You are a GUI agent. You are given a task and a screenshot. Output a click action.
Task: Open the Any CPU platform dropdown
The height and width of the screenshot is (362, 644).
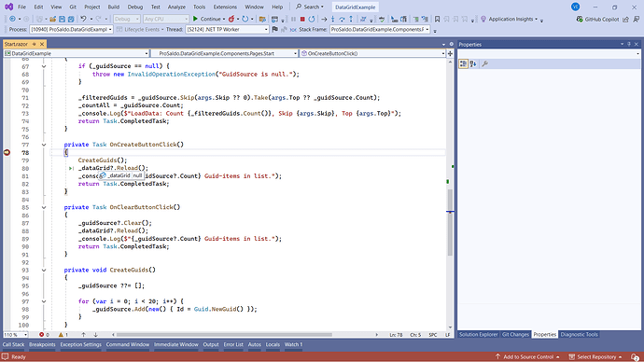pyautogui.click(x=166, y=19)
